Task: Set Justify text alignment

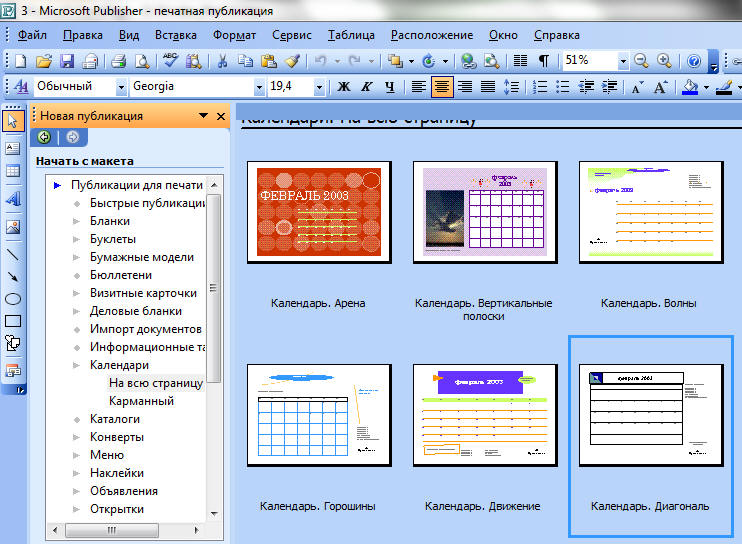Action: [x=488, y=87]
